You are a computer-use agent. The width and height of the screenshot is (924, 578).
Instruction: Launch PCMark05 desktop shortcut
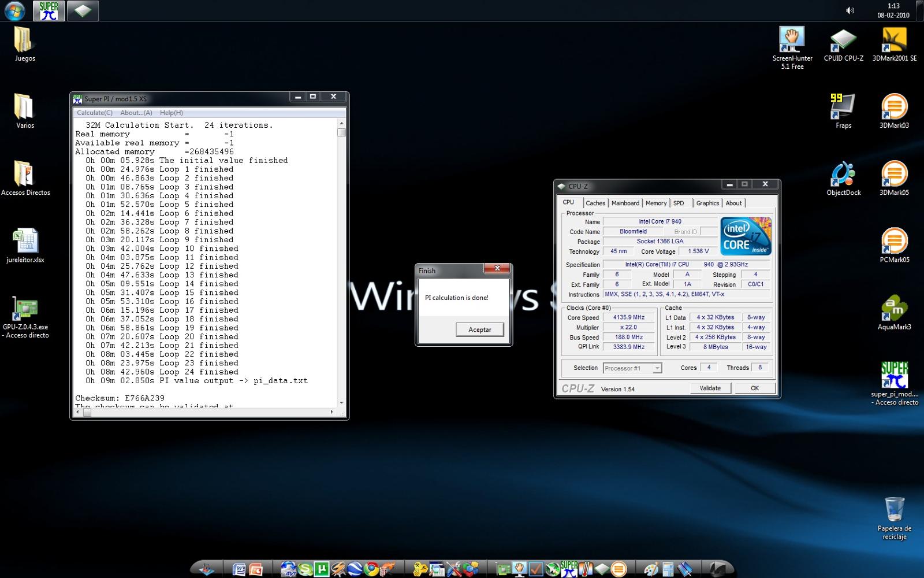point(894,246)
